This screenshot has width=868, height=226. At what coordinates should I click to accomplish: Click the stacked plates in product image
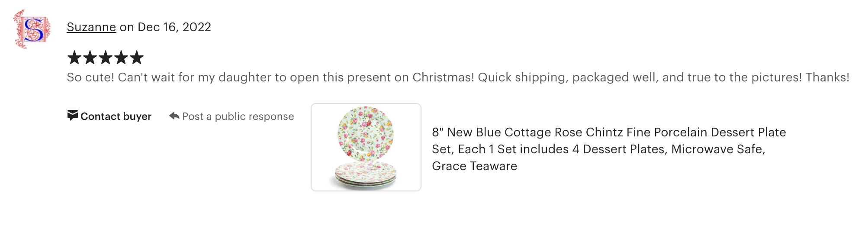click(366, 174)
